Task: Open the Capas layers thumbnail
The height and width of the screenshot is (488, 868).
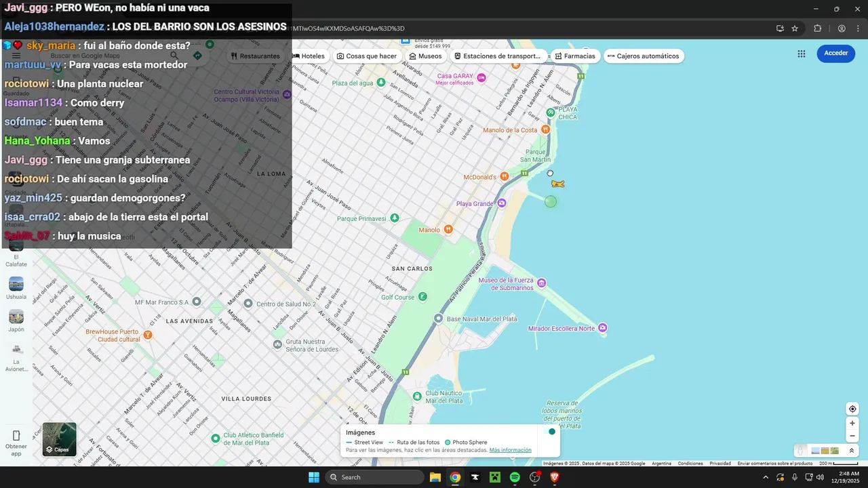Action: point(59,439)
